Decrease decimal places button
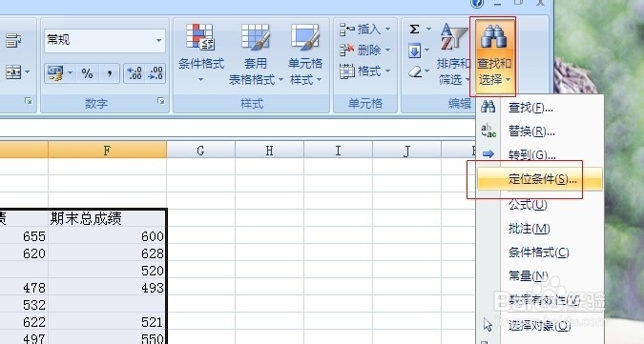 tap(156, 73)
